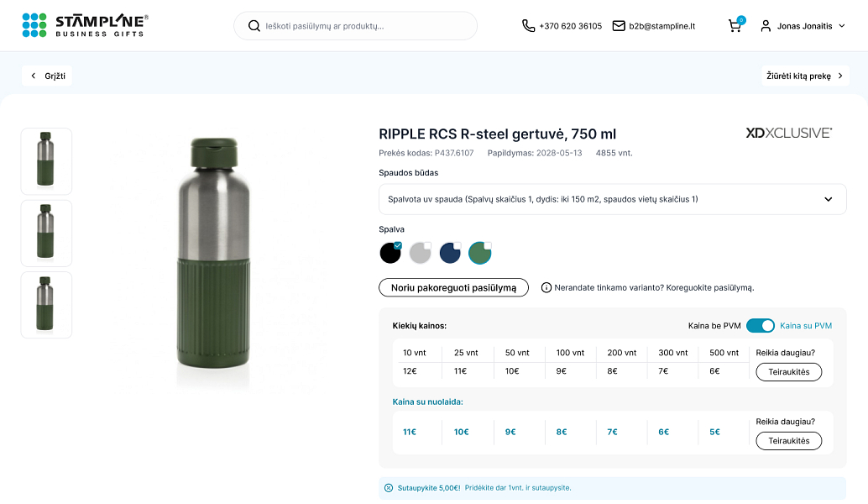Click the 500 vnt quantity column
Viewport: 868px width, 504px height.
(x=724, y=353)
